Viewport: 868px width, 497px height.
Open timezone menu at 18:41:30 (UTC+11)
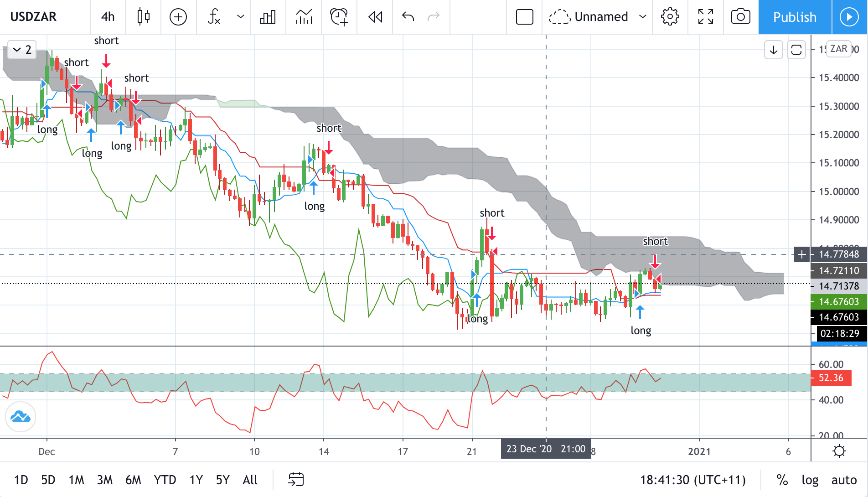point(693,480)
